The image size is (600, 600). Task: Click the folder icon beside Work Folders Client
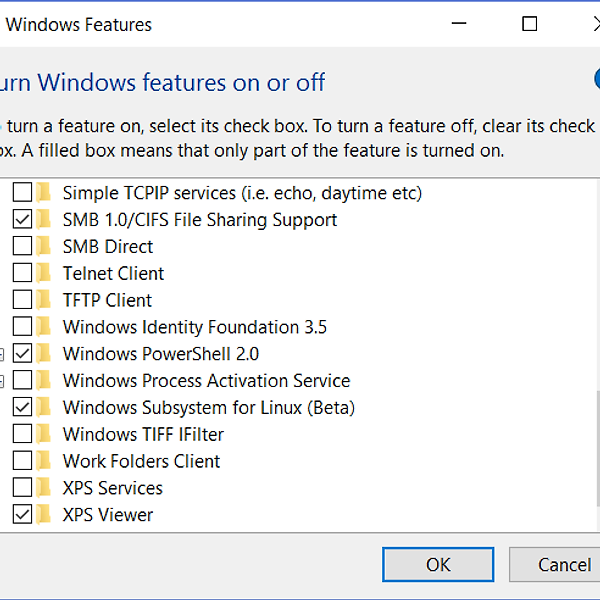tap(44, 461)
